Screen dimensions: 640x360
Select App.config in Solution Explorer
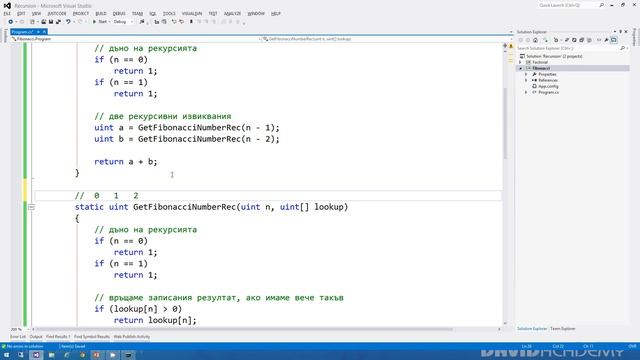[x=548, y=87]
